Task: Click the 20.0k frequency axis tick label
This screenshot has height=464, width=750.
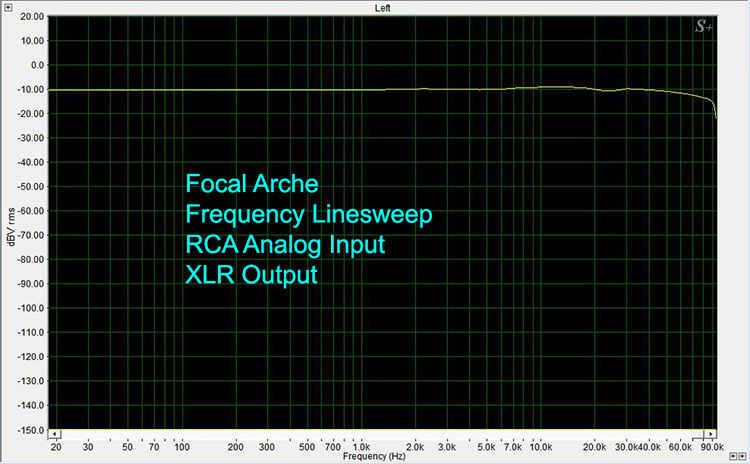Action: pyautogui.click(x=594, y=446)
